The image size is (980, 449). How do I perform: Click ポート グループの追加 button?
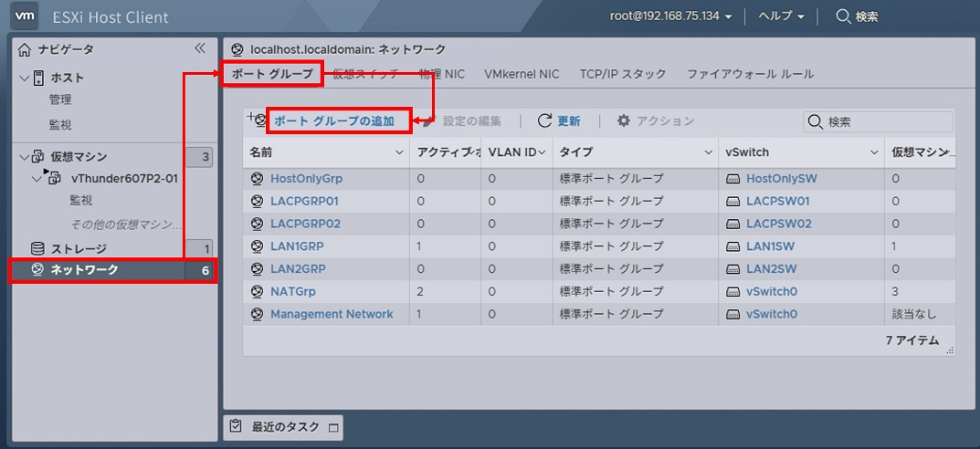[334, 121]
